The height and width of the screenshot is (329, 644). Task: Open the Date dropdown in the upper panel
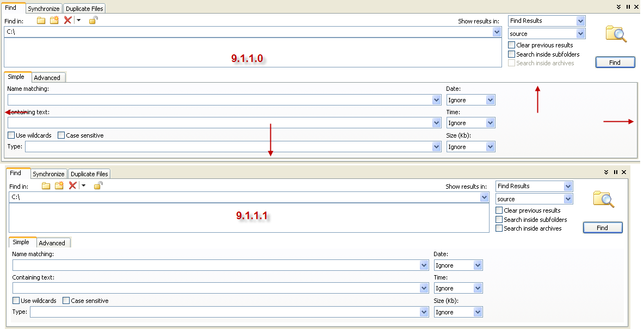click(x=490, y=100)
